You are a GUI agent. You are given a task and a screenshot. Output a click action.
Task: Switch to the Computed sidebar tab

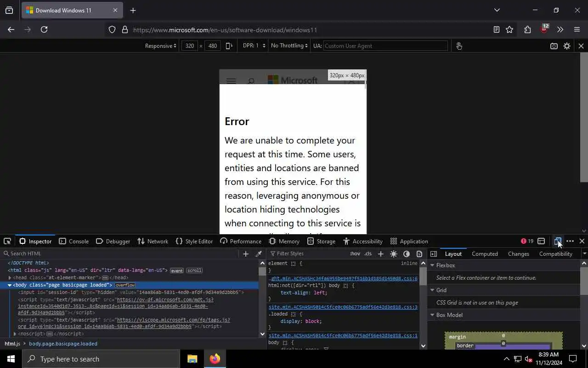click(485, 253)
